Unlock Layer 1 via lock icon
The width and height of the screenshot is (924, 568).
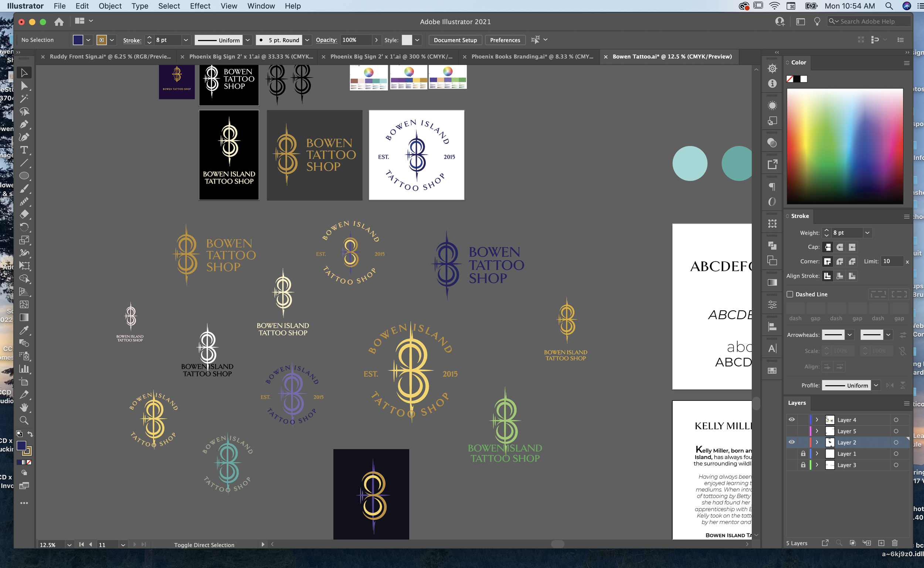click(803, 453)
